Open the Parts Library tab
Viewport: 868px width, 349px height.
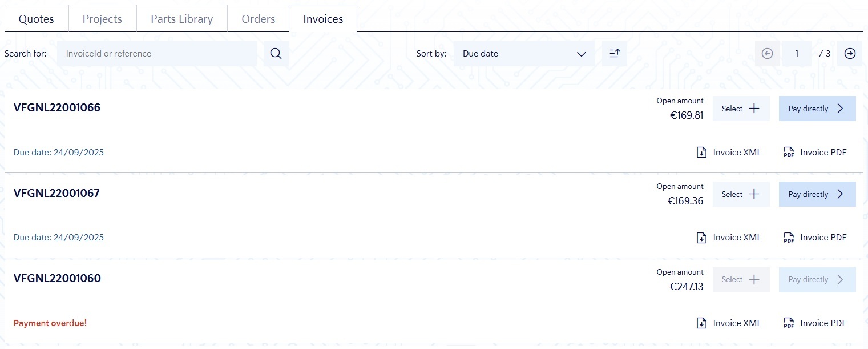pos(181,19)
